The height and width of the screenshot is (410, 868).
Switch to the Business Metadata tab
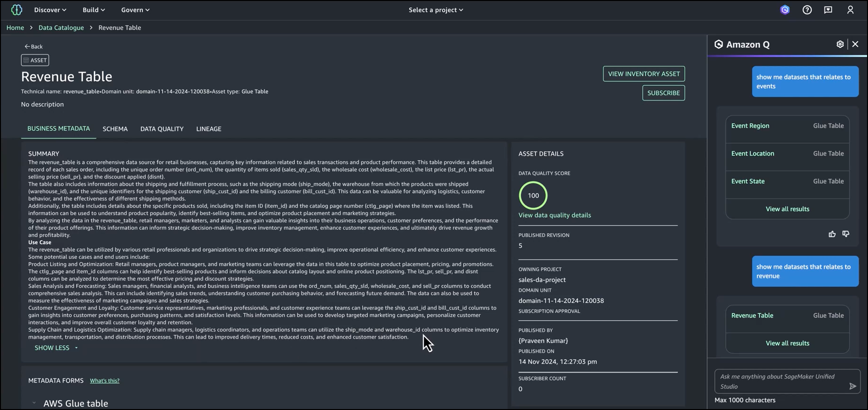tap(59, 129)
